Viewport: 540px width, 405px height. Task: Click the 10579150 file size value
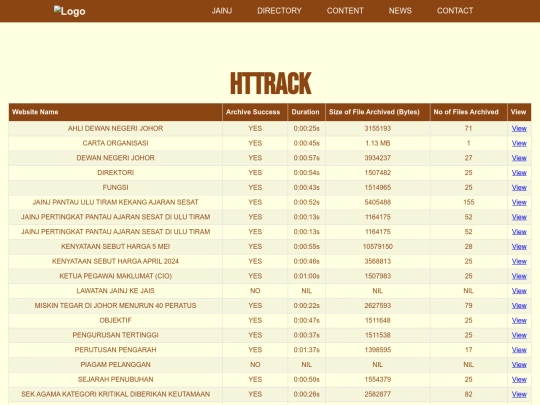(377, 247)
